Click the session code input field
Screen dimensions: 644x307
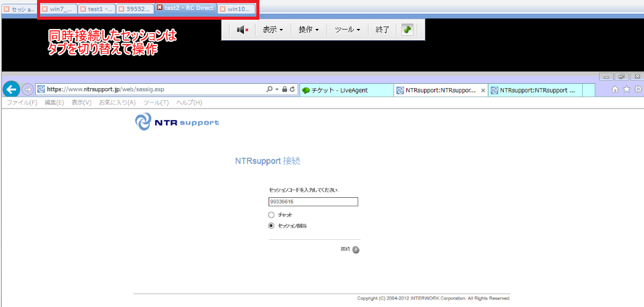pyautogui.click(x=314, y=202)
